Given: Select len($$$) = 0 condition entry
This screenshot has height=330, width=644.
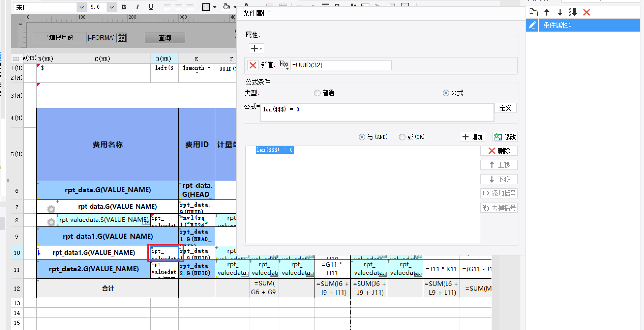Looking at the screenshot, I should [x=275, y=150].
